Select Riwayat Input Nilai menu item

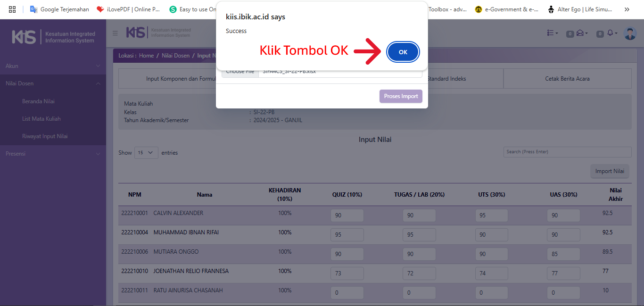tap(45, 136)
